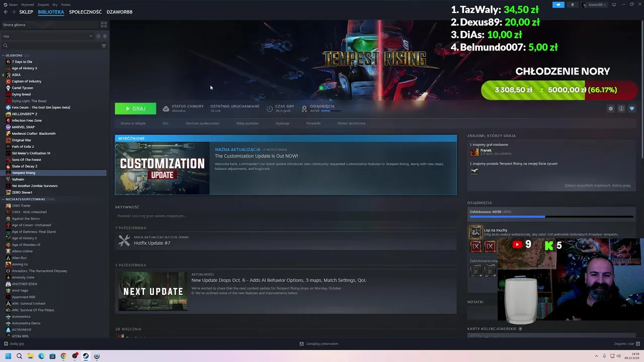The image size is (644, 362).
Task: Open the game info icon
Action: (621, 109)
